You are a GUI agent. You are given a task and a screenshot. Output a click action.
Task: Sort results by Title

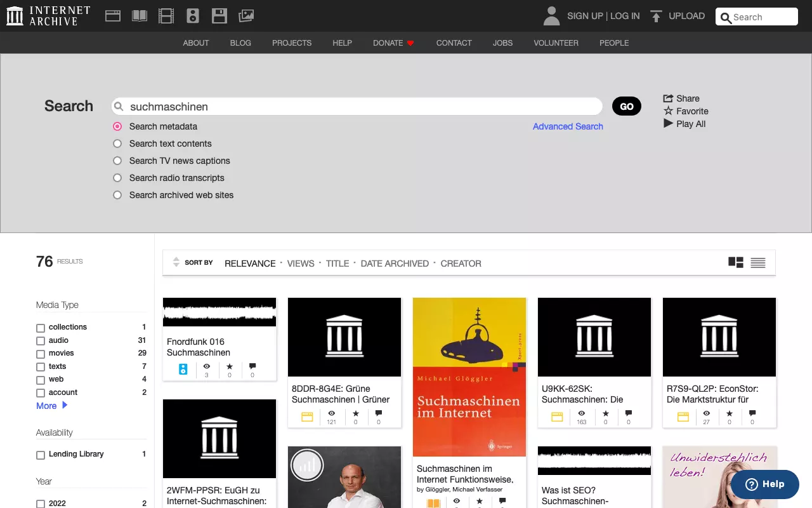coord(337,264)
